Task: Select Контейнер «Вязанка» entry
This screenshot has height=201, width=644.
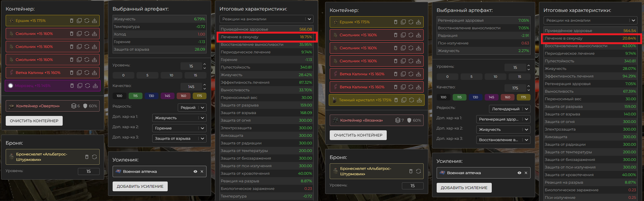Action: point(361,120)
